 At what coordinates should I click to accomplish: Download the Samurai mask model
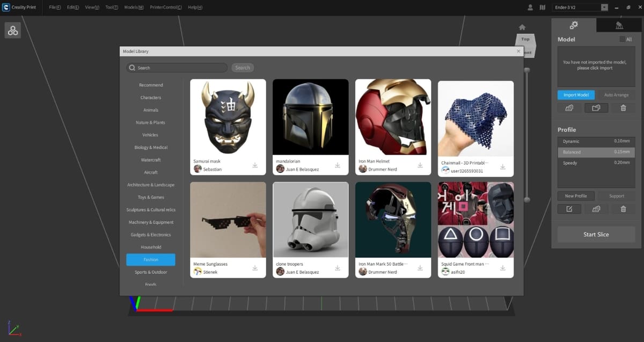coord(255,165)
